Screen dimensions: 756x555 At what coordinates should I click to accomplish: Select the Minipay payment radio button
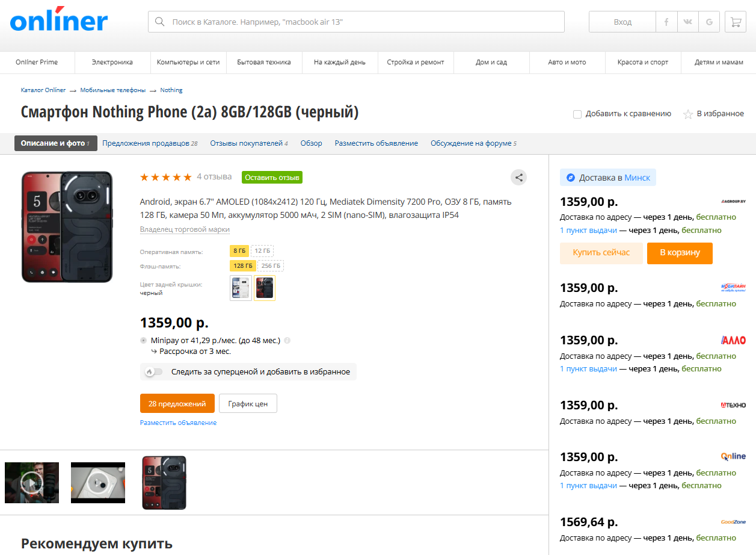143,340
